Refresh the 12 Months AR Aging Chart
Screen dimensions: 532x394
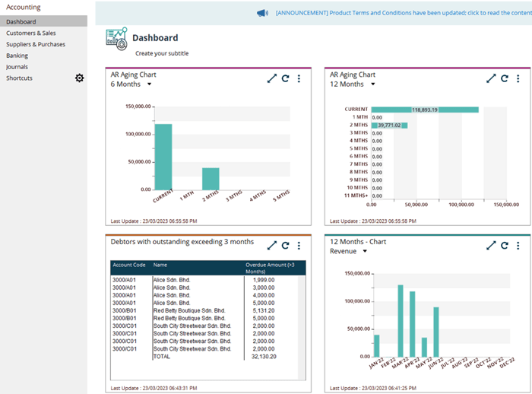click(x=505, y=78)
